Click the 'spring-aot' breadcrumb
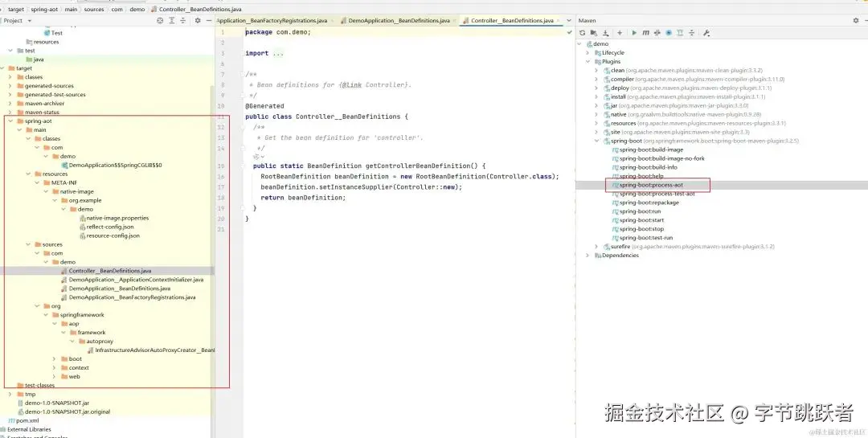 coord(43,10)
